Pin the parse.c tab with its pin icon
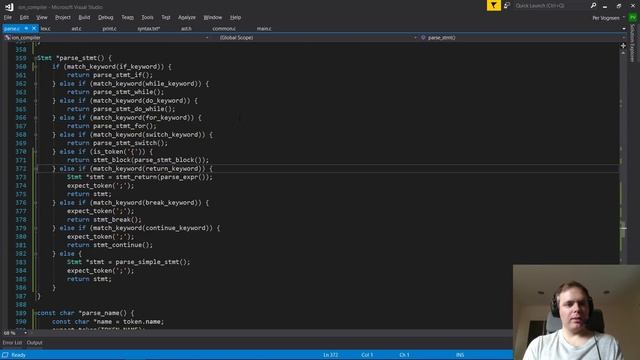Image resolution: width=640 pixels, height=360 pixels. tap(26, 29)
